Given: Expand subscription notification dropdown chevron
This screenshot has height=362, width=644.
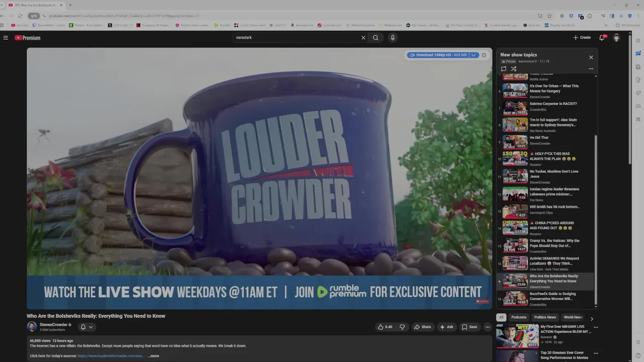Looking at the screenshot, I should coord(91,327).
